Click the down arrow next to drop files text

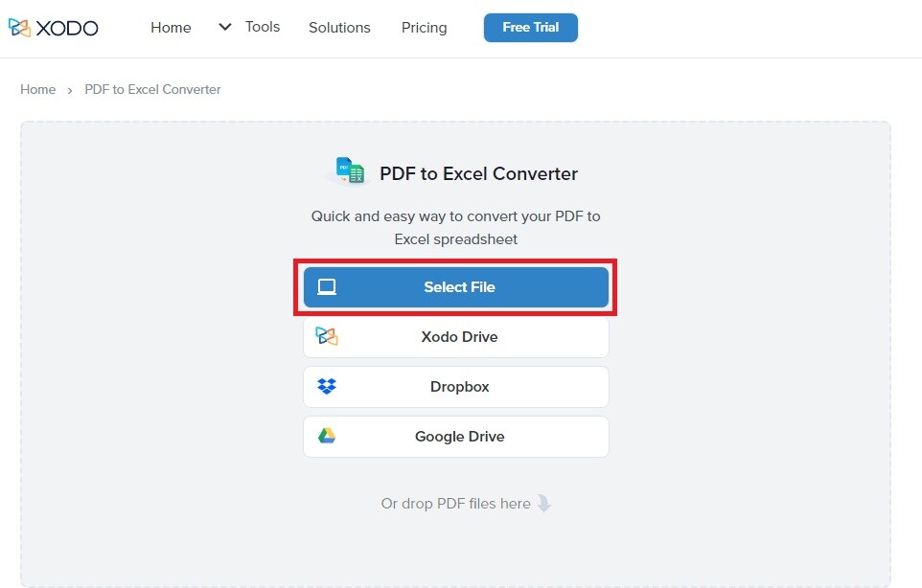tap(544, 503)
